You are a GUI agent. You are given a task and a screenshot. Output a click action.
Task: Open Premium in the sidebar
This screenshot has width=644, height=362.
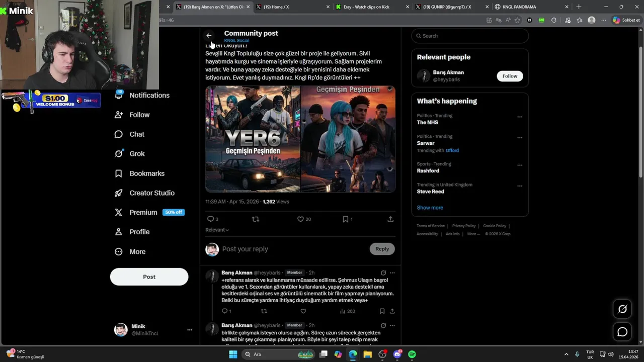coord(136,212)
